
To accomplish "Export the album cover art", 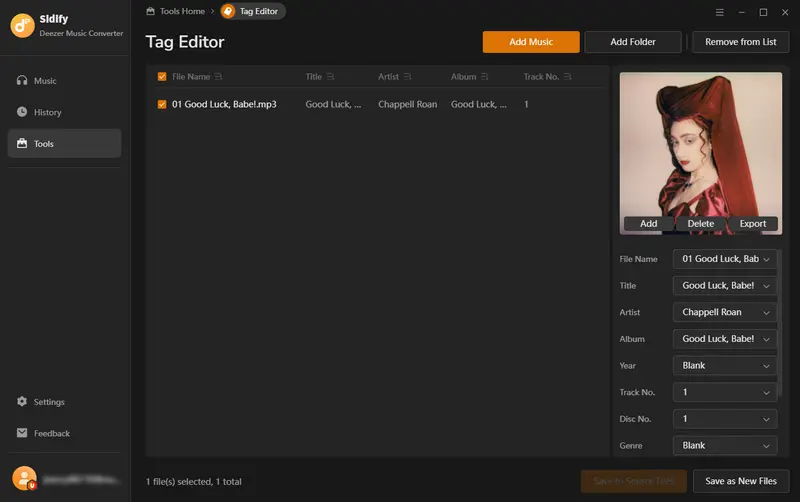I will click(x=753, y=223).
